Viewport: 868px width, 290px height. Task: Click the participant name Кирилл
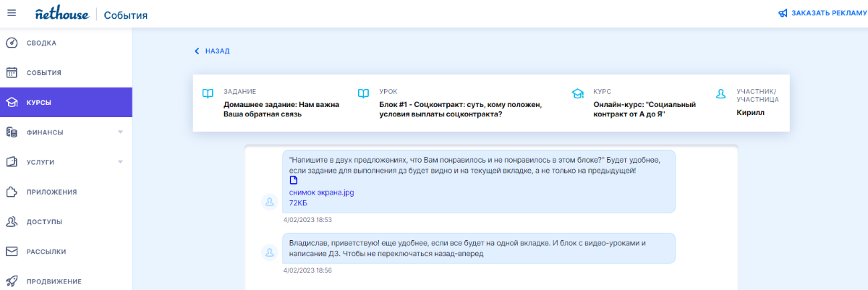(x=750, y=113)
